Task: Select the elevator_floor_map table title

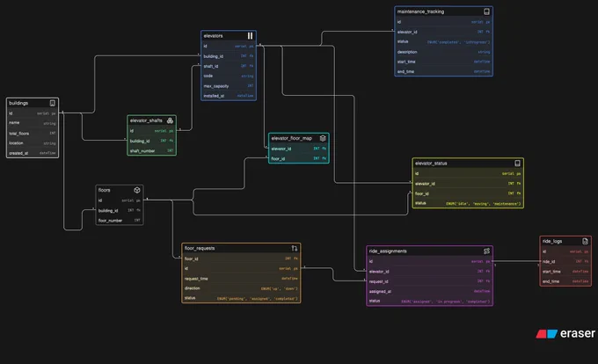Action: (x=292, y=138)
